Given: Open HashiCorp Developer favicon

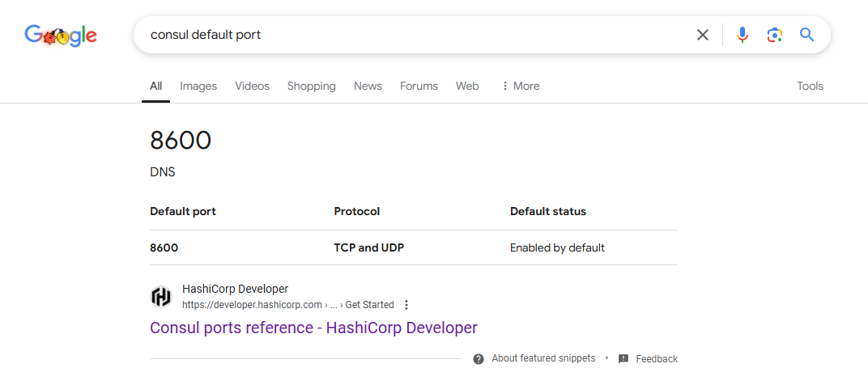Looking at the screenshot, I should [x=161, y=298].
